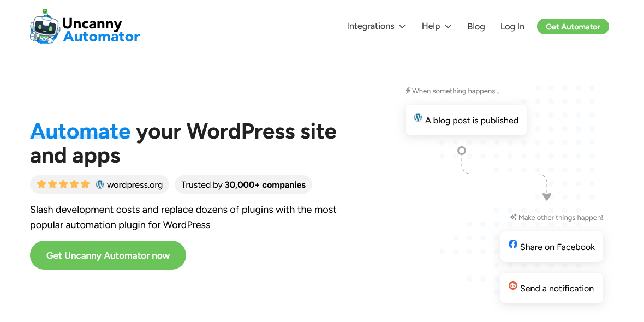This screenshot has height=322, width=644.
Task: Click the Share on Facebook action card
Action: [551, 246]
